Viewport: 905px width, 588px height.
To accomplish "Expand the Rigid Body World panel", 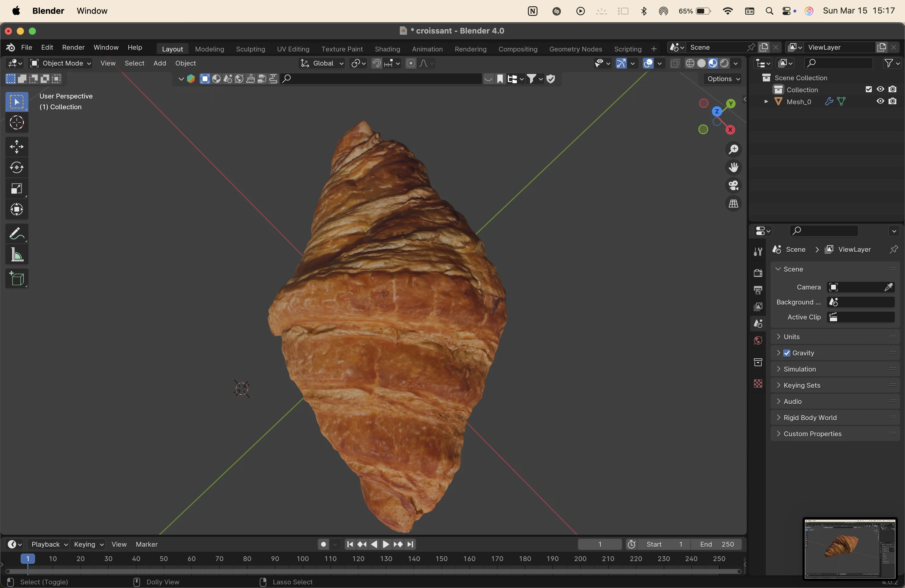I will [810, 418].
